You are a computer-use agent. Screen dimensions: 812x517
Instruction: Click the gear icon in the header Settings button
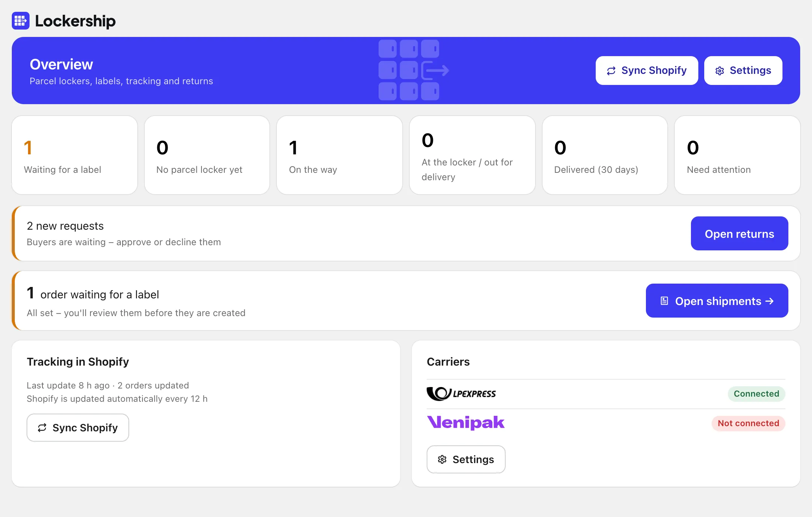720,71
